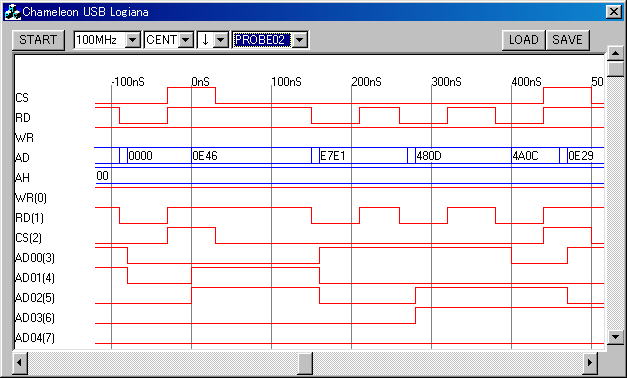Click the Chameleon USB Logiana title icon
The height and width of the screenshot is (378, 627).
(x=12, y=12)
